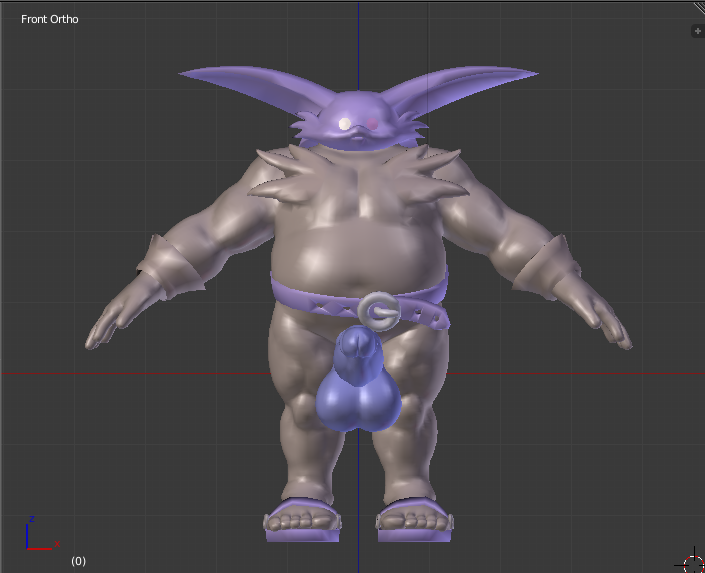The height and width of the screenshot is (573, 705).
Task: Click the 3D cursor crosshair
Action: click(692, 563)
